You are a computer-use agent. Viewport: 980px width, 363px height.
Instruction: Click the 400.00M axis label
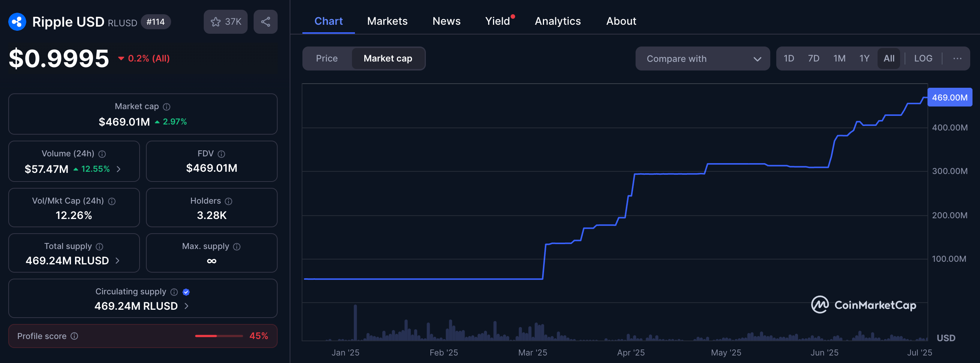click(950, 128)
